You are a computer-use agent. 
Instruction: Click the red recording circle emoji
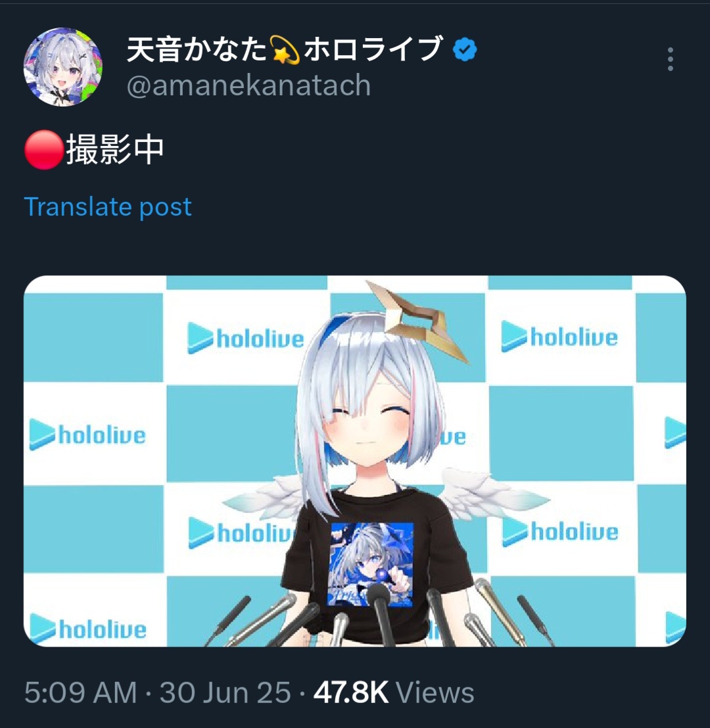click(44, 149)
